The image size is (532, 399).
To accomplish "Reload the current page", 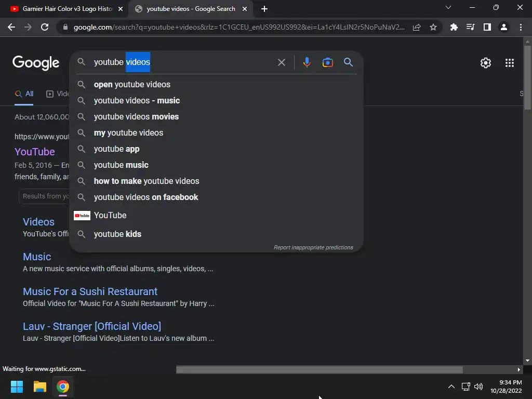I will point(45,27).
